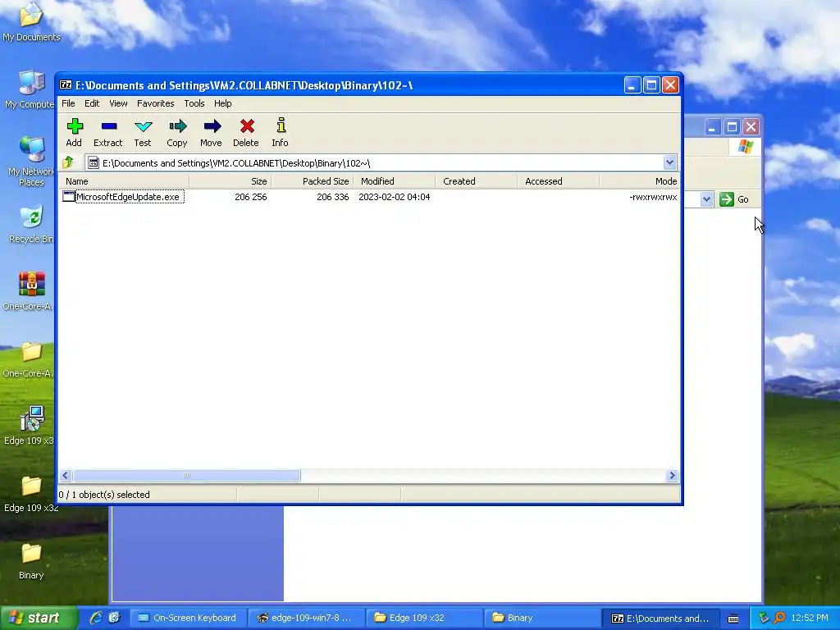Sort by Accessed column header
The image size is (840, 630).
pyautogui.click(x=558, y=181)
